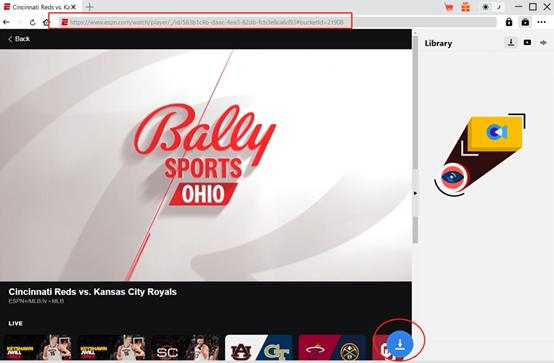Open the gift box icon
This screenshot has width=554, height=363.
[466, 7]
